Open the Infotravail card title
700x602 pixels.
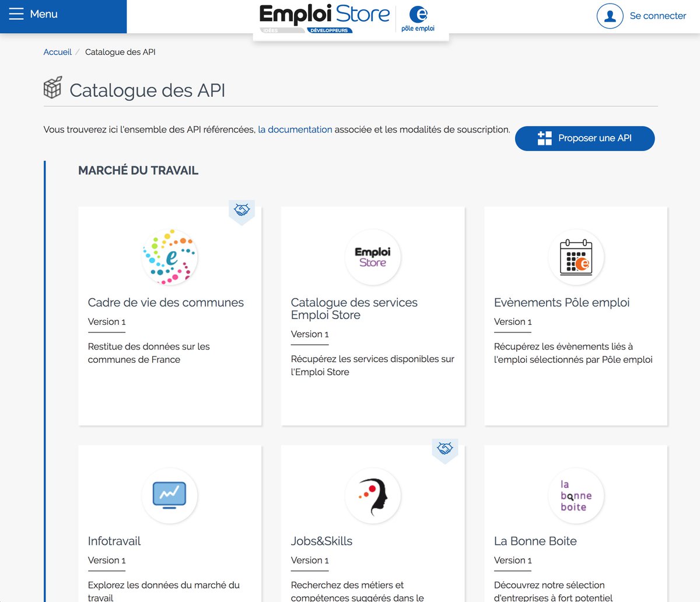coord(114,541)
